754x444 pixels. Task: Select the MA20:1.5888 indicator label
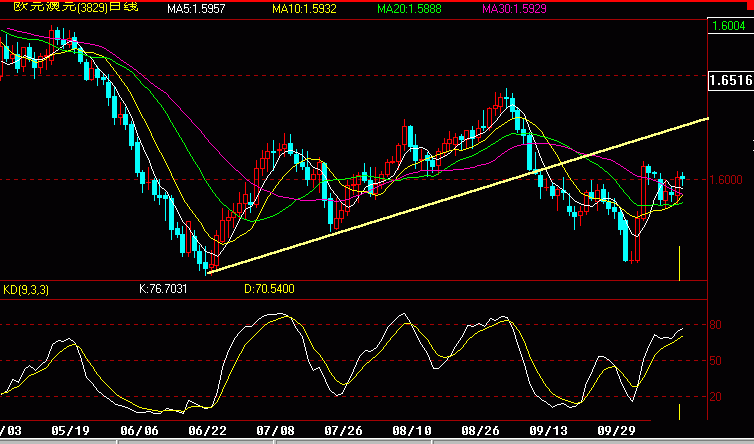click(x=409, y=9)
